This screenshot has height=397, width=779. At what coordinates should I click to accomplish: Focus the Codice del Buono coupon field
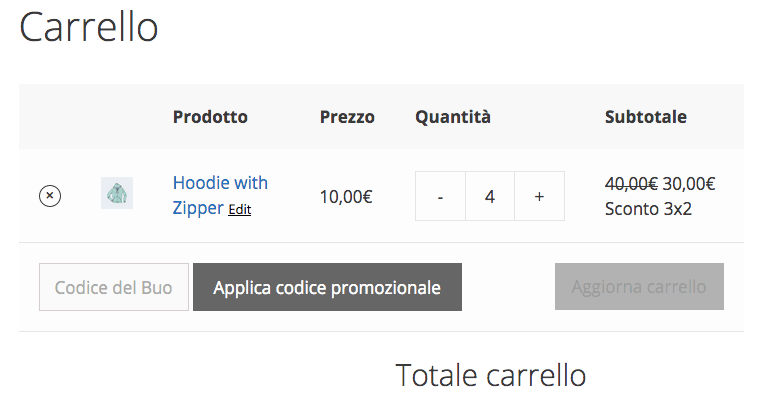click(114, 287)
